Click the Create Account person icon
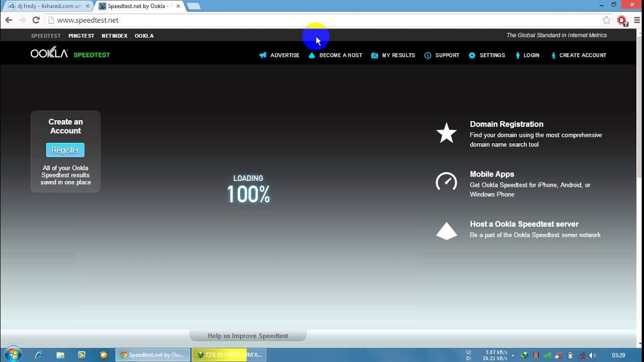The height and width of the screenshot is (362, 644). pos(553,55)
